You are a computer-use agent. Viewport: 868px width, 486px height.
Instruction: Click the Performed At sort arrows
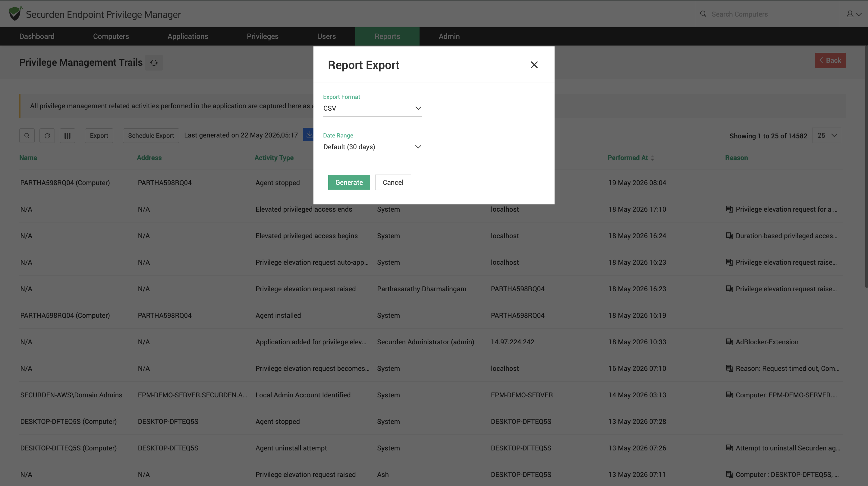653,158
